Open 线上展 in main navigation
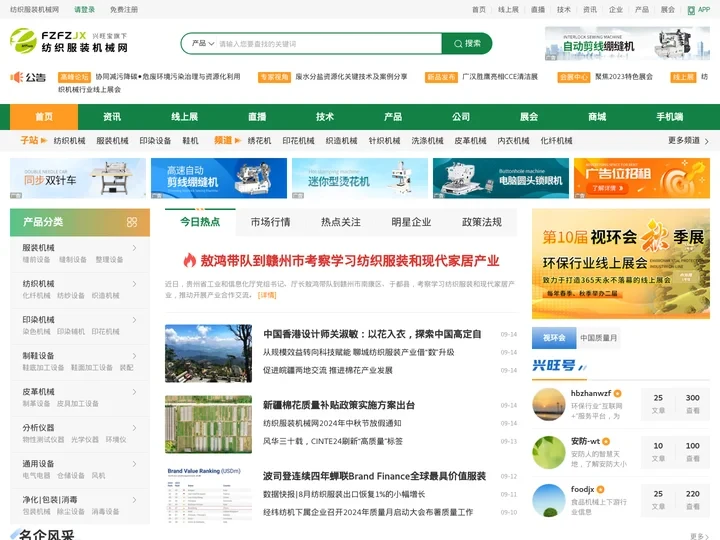 184,117
